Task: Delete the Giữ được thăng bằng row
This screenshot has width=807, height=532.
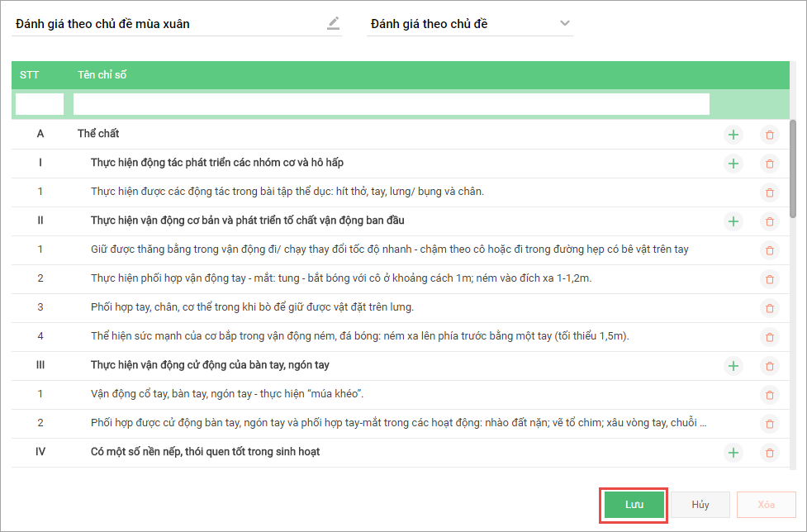Action: [x=770, y=249]
